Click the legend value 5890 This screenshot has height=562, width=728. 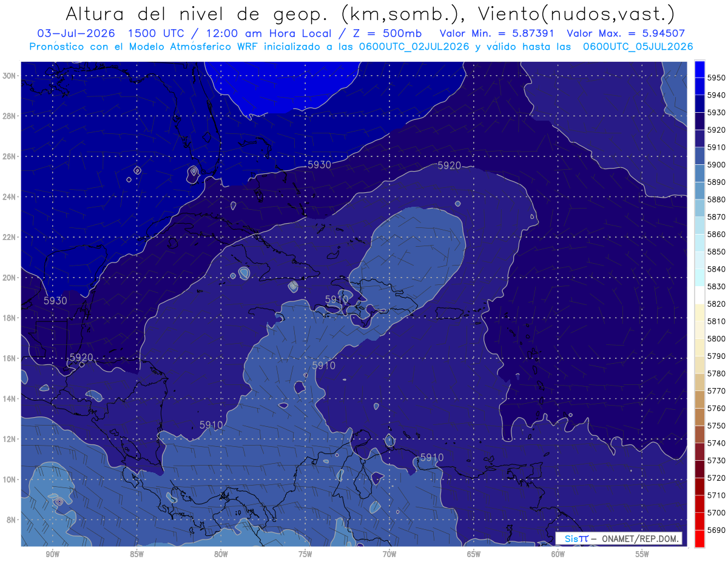tap(717, 182)
